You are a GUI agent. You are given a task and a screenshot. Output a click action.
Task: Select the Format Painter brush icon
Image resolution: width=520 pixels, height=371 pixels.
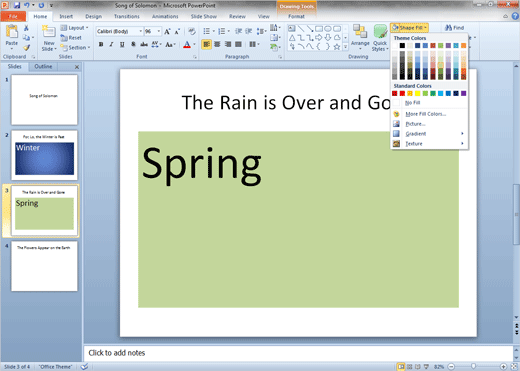[26, 48]
